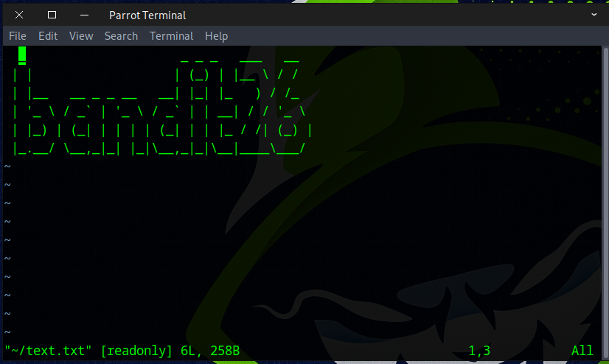The image size is (609, 364).
Task: Click the X close icon in title bar
Action: [x=18, y=15]
